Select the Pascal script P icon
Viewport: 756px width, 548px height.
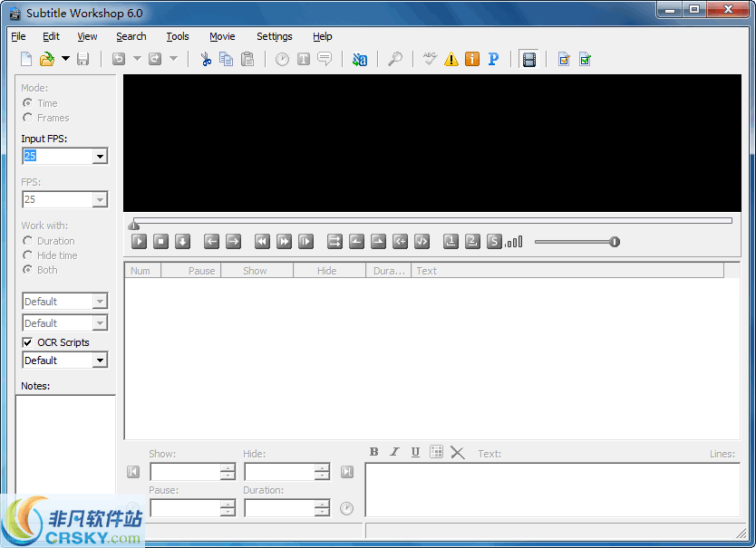click(493, 58)
